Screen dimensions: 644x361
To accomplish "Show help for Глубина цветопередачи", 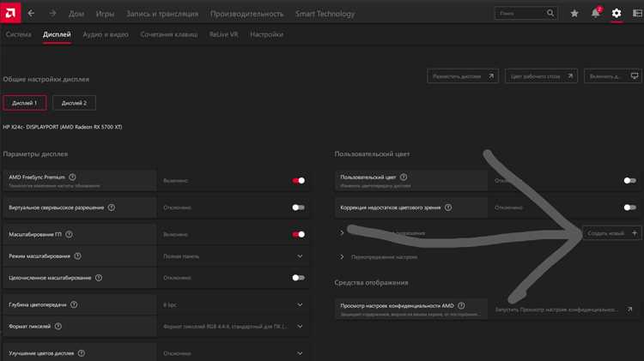I will point(74,304).
